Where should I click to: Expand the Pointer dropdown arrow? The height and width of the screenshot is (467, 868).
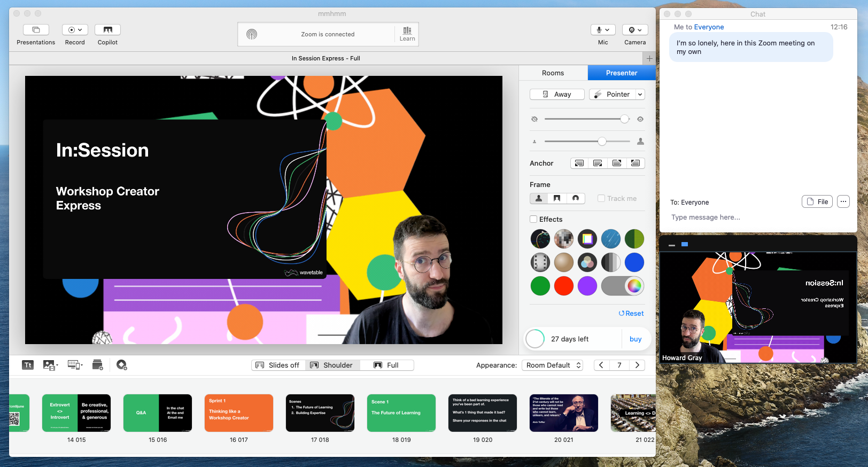pos(640,94)
